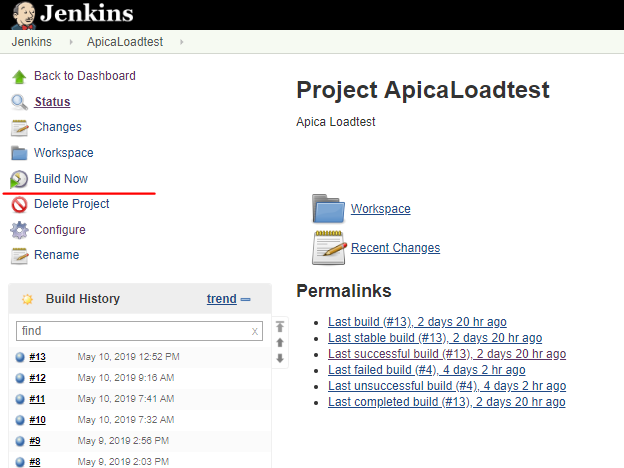This screenshot has width=624, height=468.
Task: Click the 'May 10, 2019 7:41 AM' timestamp
Action: click(126, 399)
